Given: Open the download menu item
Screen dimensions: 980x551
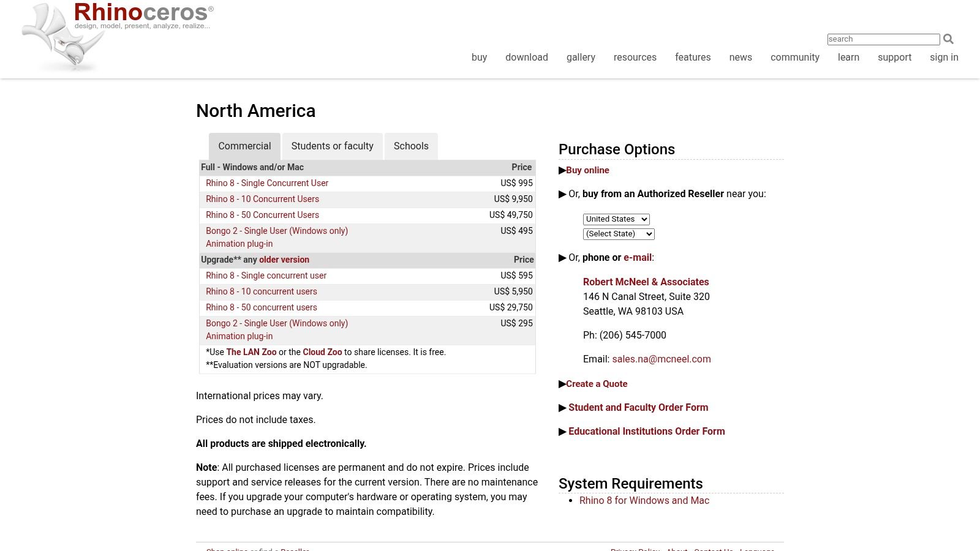Looking at the screenshot, I should [526, 57].
